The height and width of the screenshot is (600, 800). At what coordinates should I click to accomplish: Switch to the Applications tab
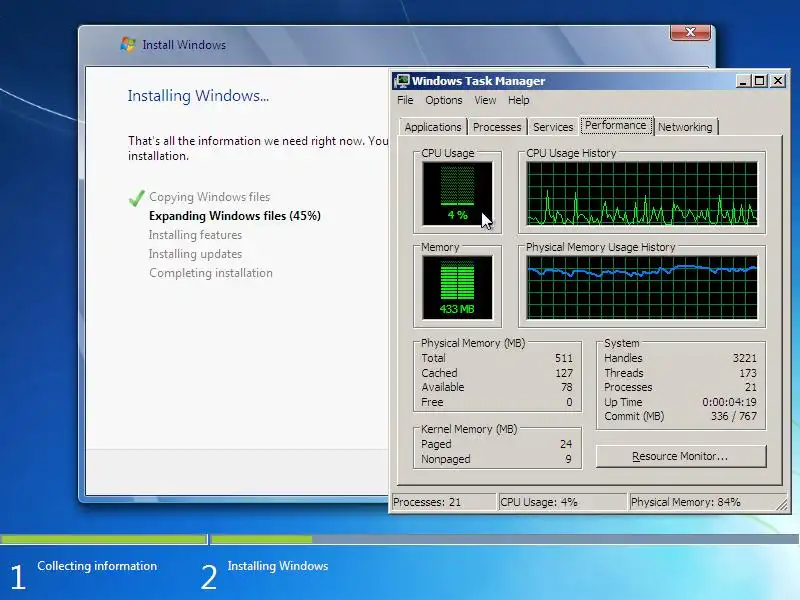click(x=433, y=127)
